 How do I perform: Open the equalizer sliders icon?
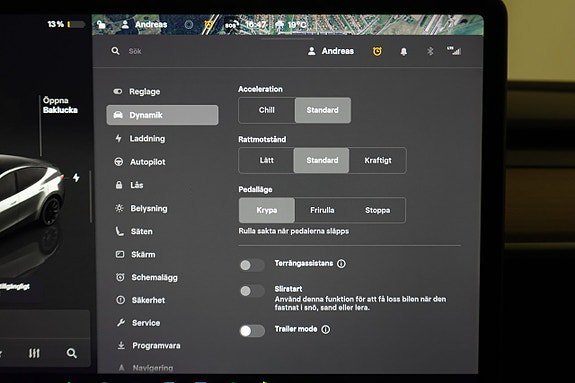click(34, 353)
